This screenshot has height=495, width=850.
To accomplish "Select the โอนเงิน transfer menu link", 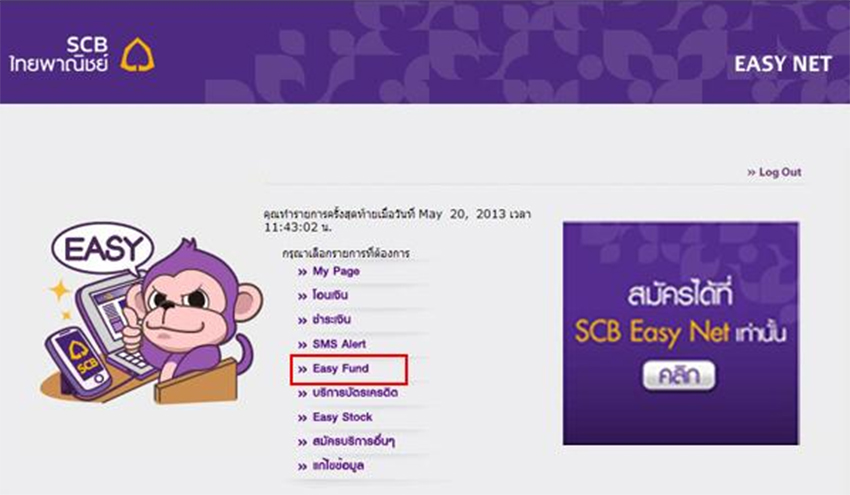I will (330, 295).
